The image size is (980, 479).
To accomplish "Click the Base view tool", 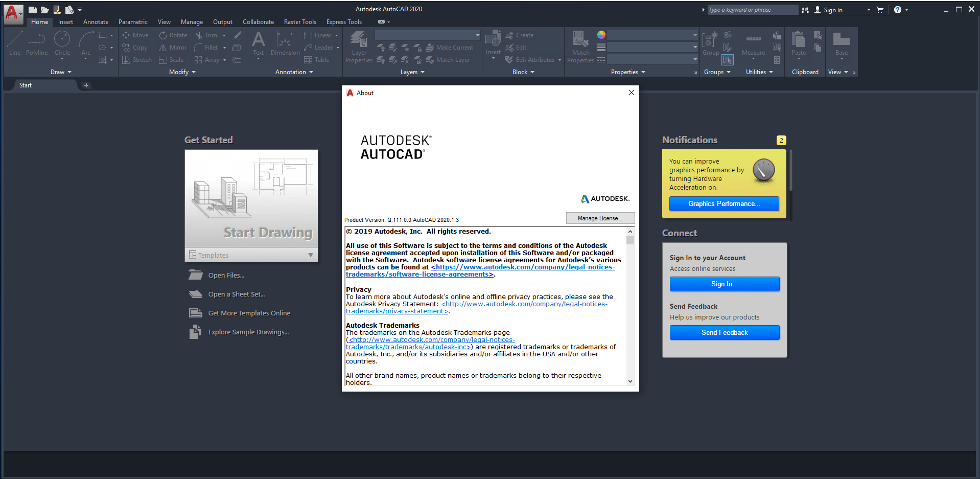I will (x=841, y=43).
